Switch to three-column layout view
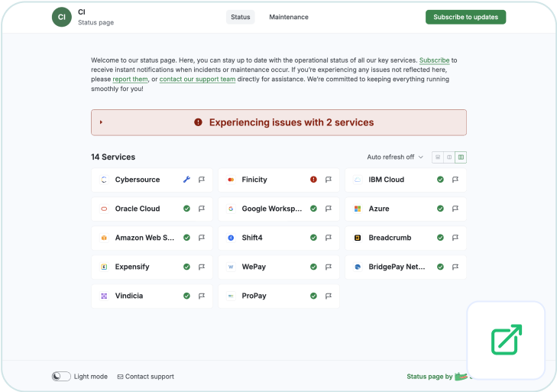 461,157
